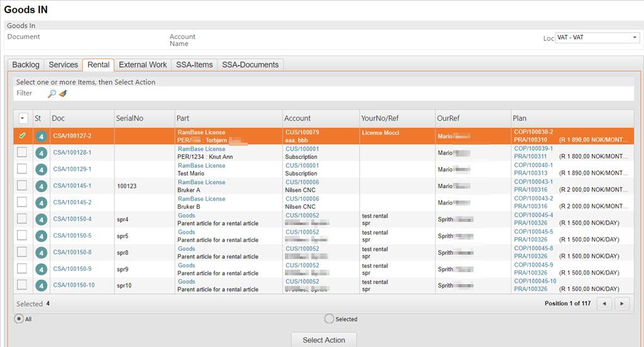This screenshot has height=347, width=644.
Task: Open the SSA-Documents tab
Action: click(250, 65)
